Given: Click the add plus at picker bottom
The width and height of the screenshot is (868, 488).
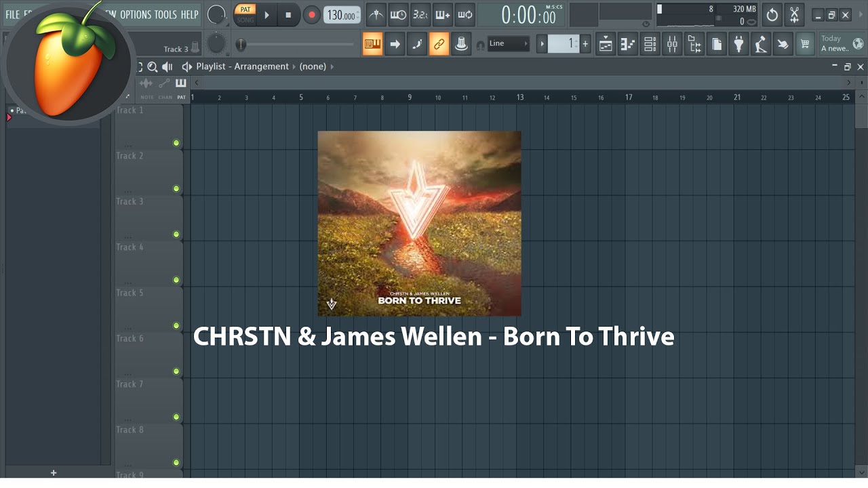Looking at the screenshot, I should coord(54,473).
